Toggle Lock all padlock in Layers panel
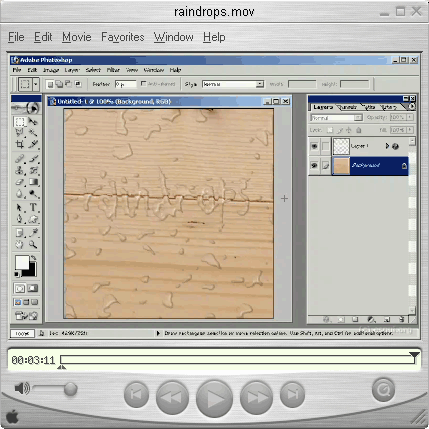The image size is (429, 429). pos(359,130)
